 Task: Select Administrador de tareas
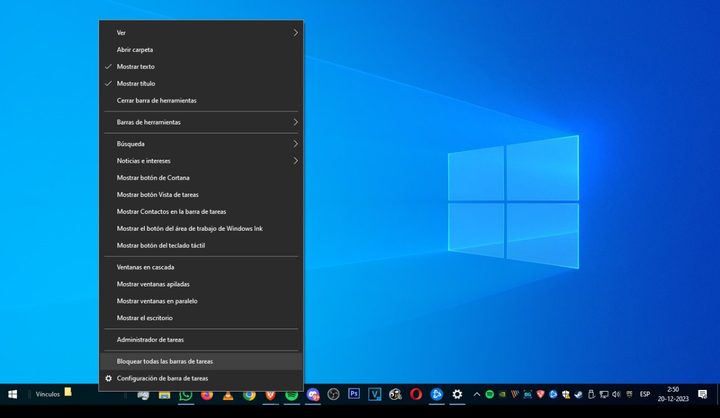pos(150,340)
